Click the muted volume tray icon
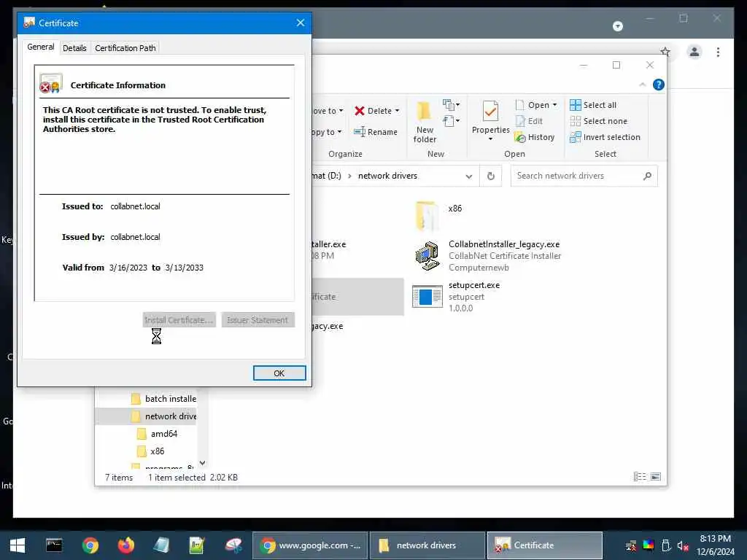Screen dimensions: 747x560 [x=683, y=545]
